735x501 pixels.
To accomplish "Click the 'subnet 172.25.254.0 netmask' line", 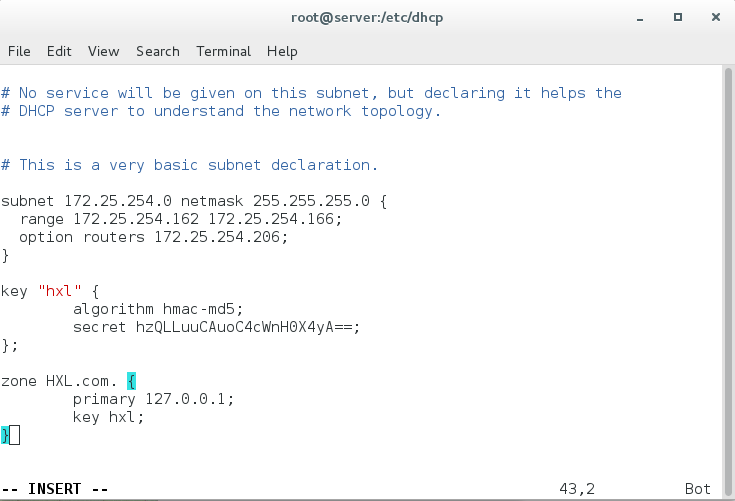I will click(194, 201).
